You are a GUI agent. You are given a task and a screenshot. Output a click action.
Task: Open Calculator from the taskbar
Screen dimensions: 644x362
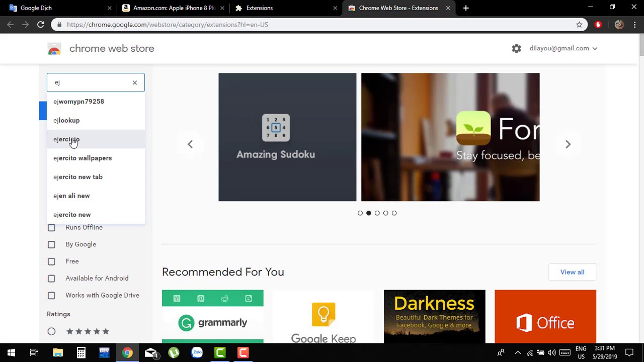tap(81, 352)
